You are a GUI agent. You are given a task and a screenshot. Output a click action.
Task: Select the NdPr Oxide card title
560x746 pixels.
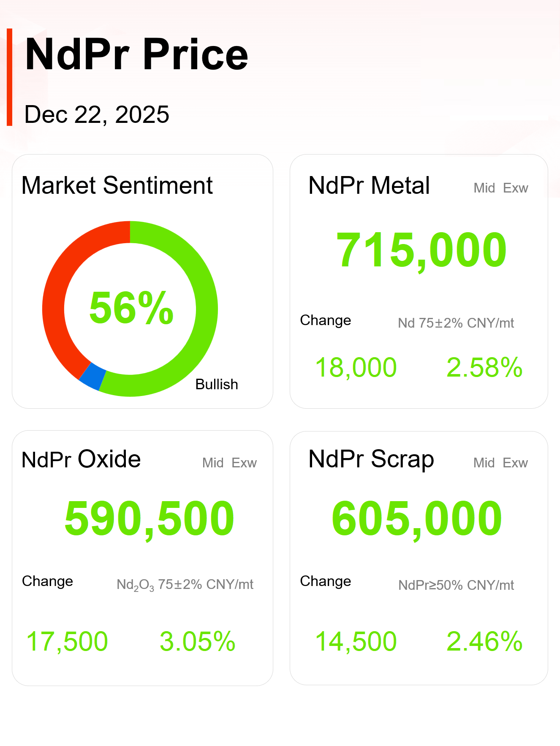(x=81, y=459)
